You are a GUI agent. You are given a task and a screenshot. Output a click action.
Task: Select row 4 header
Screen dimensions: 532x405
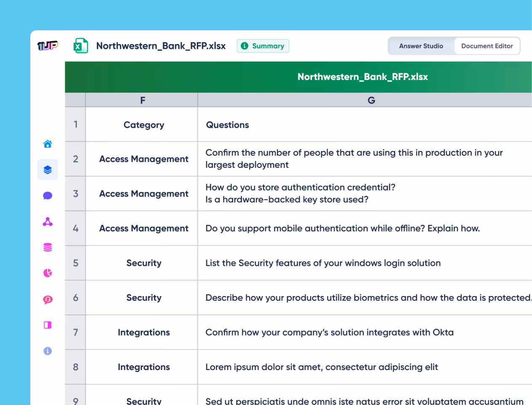tap(75, 228)
